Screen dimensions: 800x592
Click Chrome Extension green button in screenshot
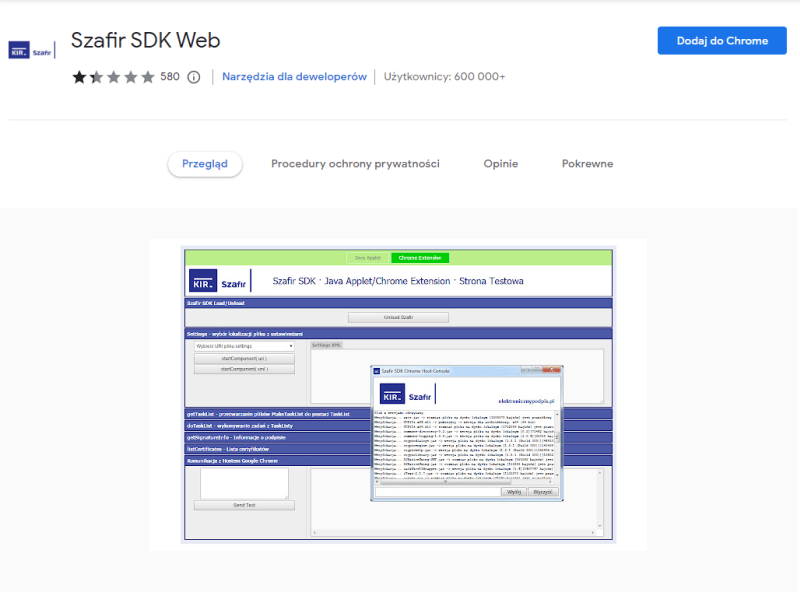(x=420, y=258)
